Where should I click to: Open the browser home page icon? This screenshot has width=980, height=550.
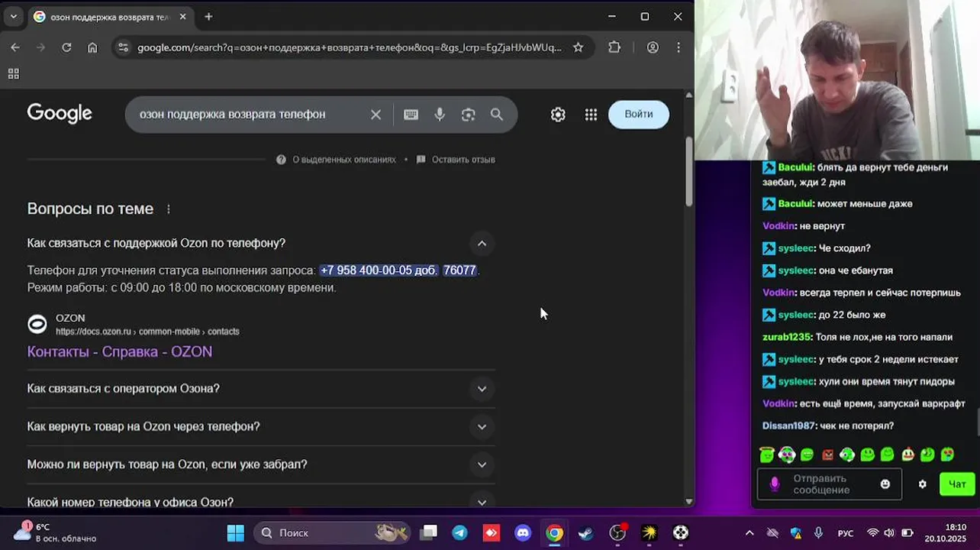coord(92,47)
